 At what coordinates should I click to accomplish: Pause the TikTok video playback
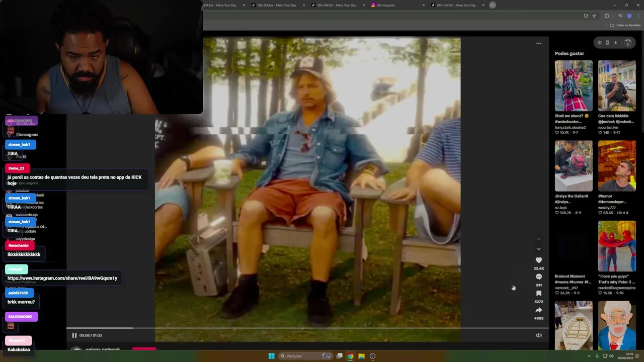(74, 335)
